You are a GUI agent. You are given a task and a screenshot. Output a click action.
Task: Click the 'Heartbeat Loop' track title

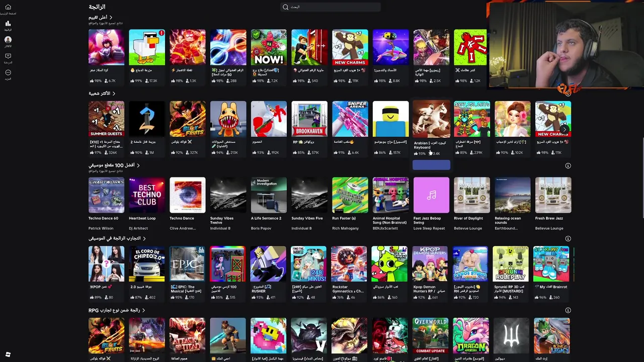[x=142, y=218]
